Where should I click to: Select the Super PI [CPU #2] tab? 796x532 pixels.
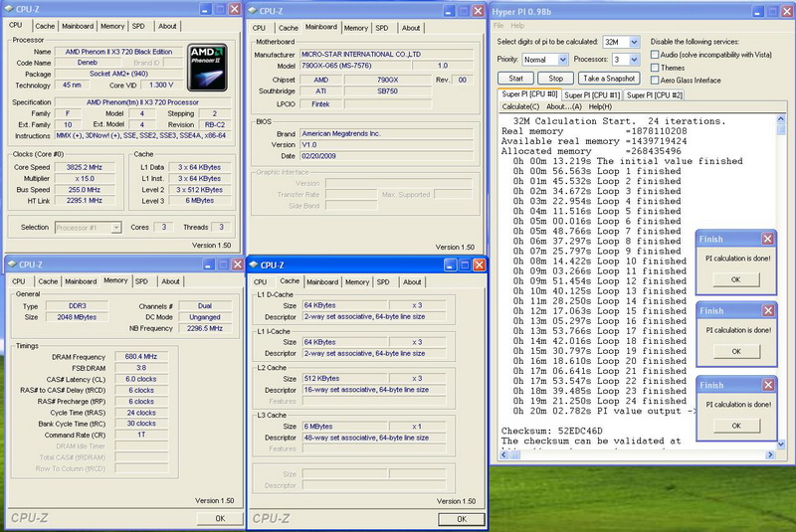pyautogui.click(x=655, y=94)
